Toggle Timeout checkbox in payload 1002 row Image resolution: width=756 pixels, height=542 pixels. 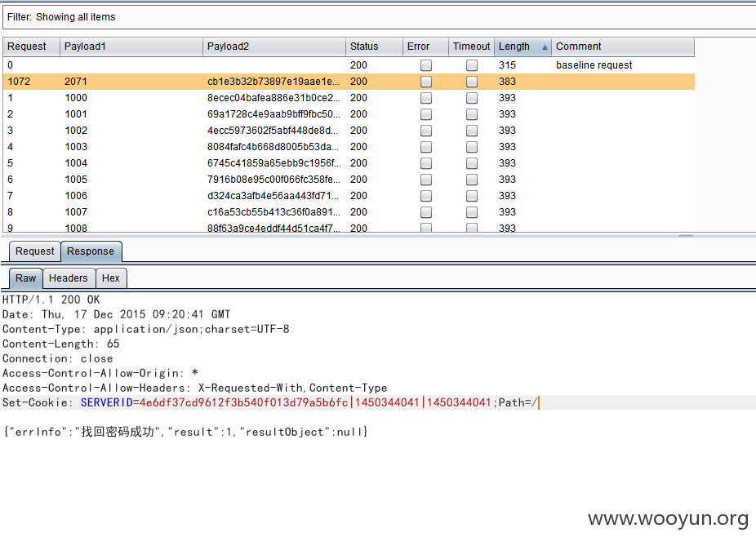click(x=472, y=131)
